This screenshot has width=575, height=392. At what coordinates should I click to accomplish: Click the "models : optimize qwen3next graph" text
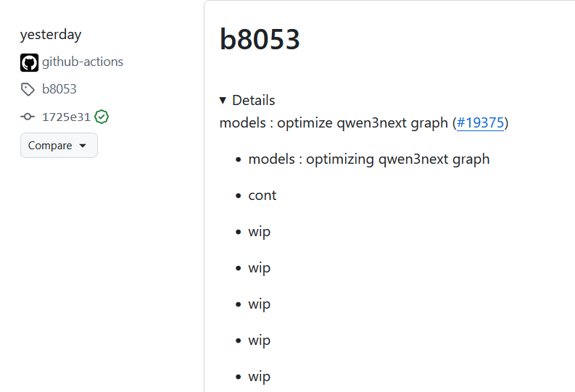pyautogui.click(x=334, y=123)
